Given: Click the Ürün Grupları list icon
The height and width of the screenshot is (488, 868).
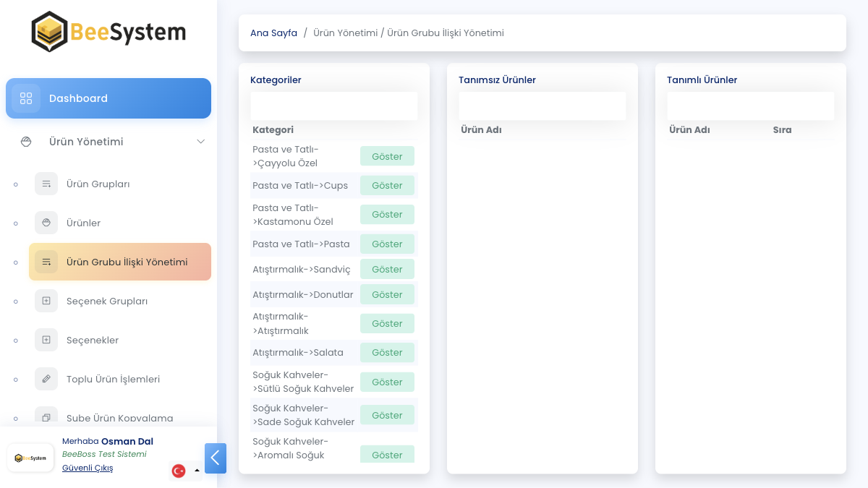Looking at the screenshot, I should point(46,184).
